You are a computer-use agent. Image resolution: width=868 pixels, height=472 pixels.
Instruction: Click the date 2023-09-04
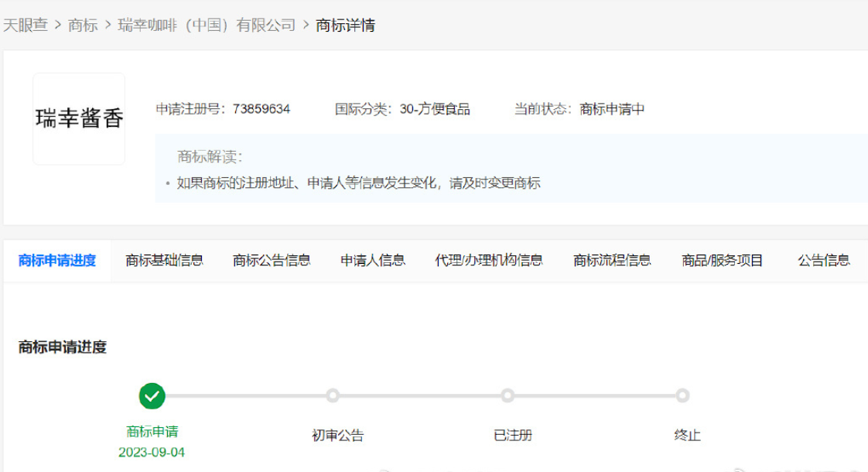click(x=152, y=453)
